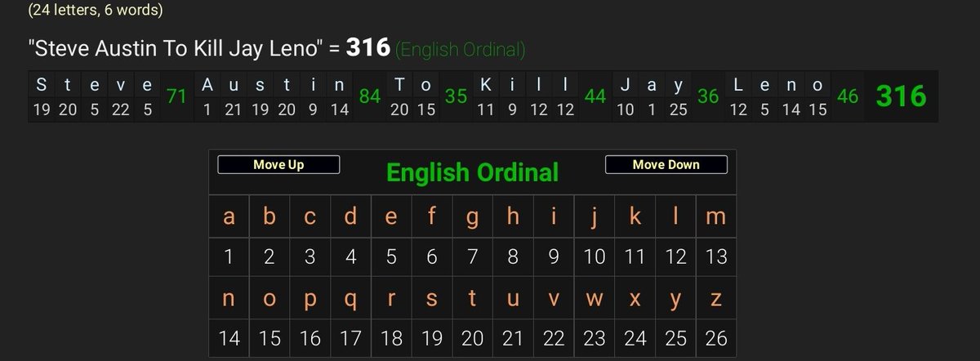Click letter b in the cipher chart
Image resolution: width=980 pixels, height=361 pixels.
269,216
